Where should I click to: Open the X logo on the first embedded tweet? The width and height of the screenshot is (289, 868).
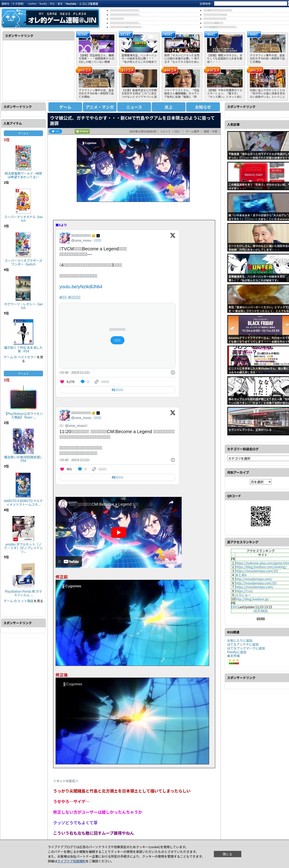[x=173, y=235]
